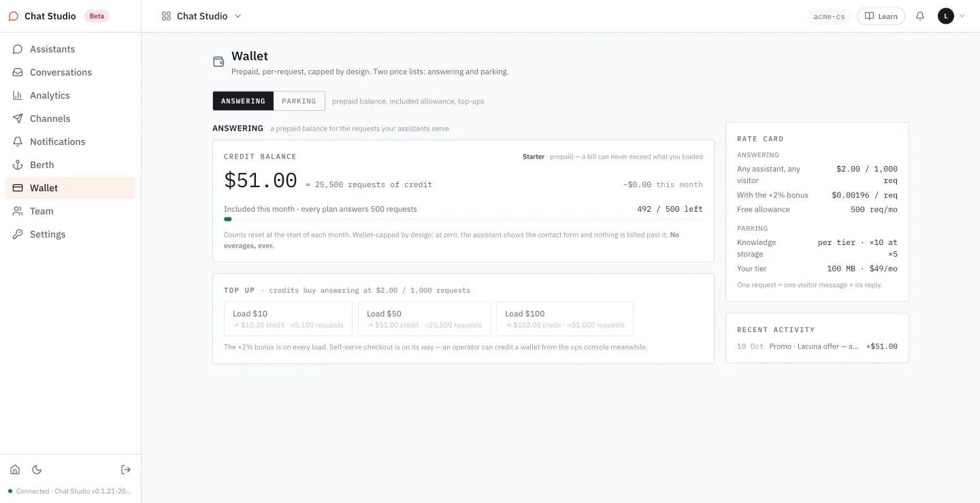Screen dimensions: 980x503
Task: Click the Chat Studio logo icon
Action: (x=14, y=16)
